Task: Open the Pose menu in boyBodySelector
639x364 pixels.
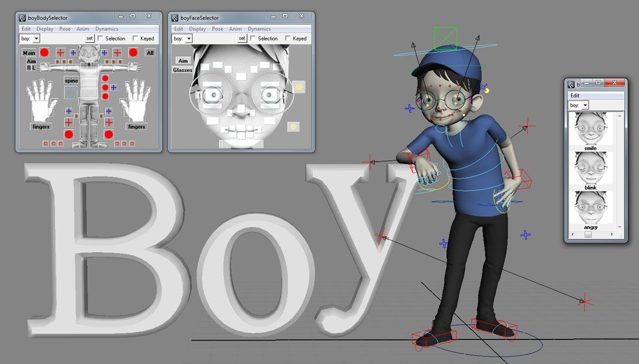Action: [65, 29]
